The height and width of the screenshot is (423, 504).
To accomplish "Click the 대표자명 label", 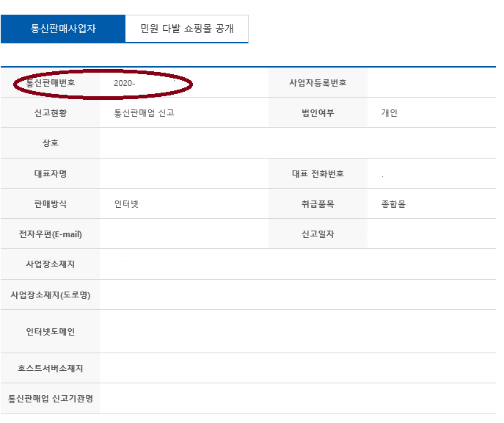I will 51,174.
